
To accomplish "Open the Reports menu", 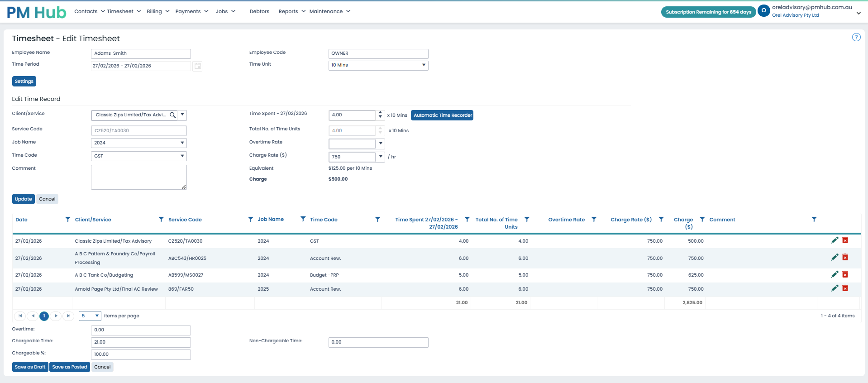I will point(292,11).
